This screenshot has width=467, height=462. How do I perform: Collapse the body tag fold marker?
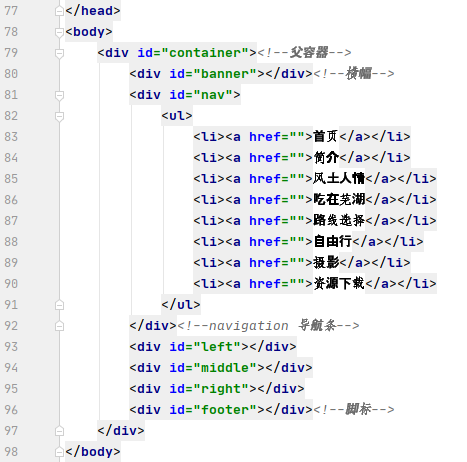coord(59,32)
